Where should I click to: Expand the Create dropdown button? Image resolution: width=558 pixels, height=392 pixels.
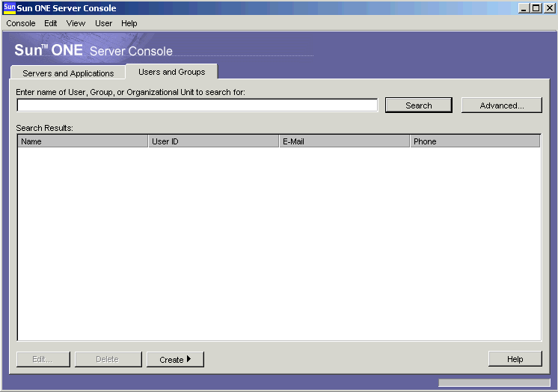click(x=175, y=359)
